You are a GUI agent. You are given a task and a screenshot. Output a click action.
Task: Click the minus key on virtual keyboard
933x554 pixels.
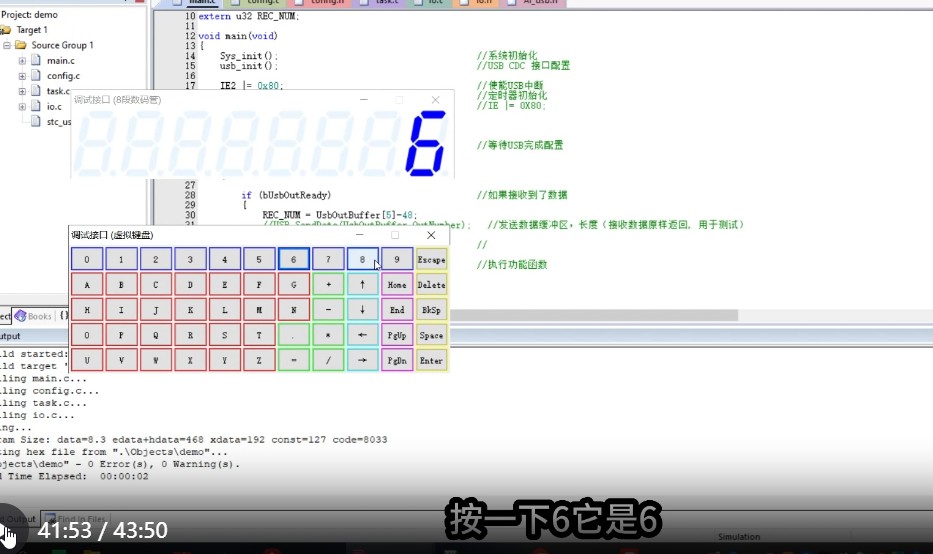(328, 309)
